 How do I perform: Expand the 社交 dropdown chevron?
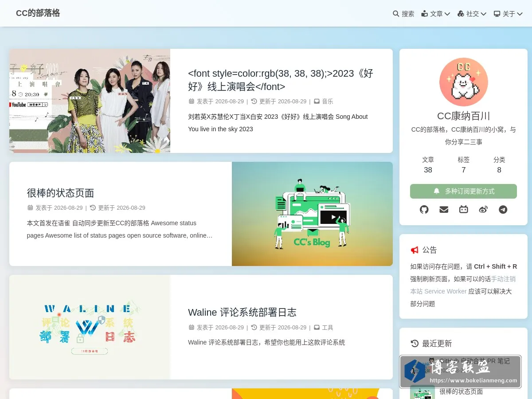[483, 14]
